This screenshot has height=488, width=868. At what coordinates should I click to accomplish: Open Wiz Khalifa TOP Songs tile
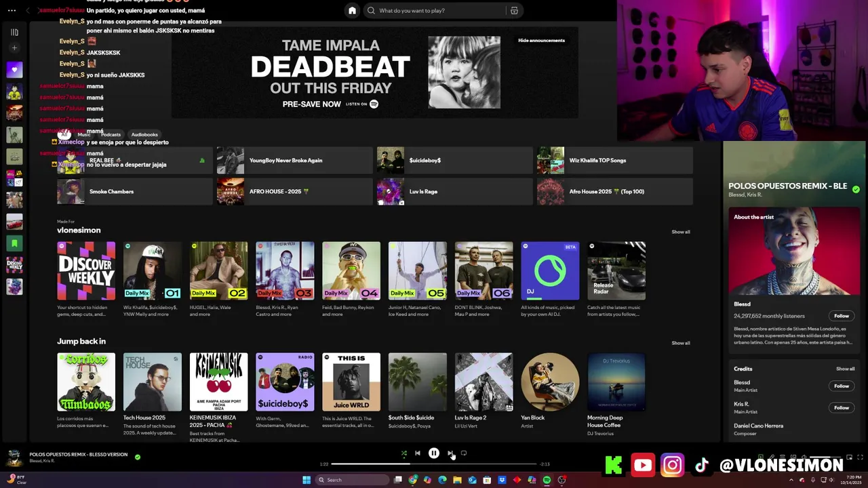pos(614,161)
